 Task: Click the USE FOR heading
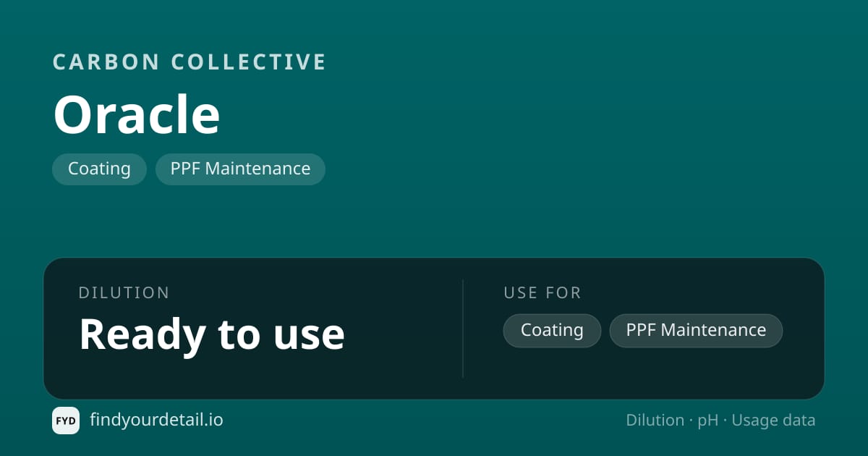542,292
